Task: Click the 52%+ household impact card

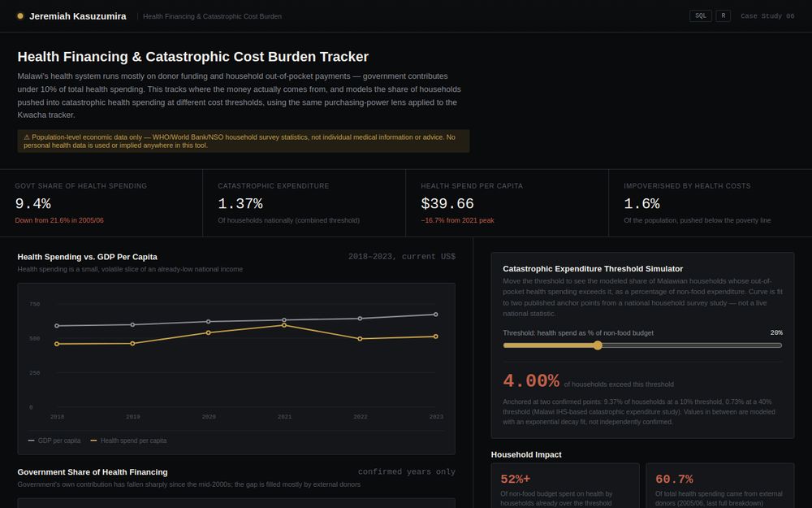Action: (x=565, y=486)
